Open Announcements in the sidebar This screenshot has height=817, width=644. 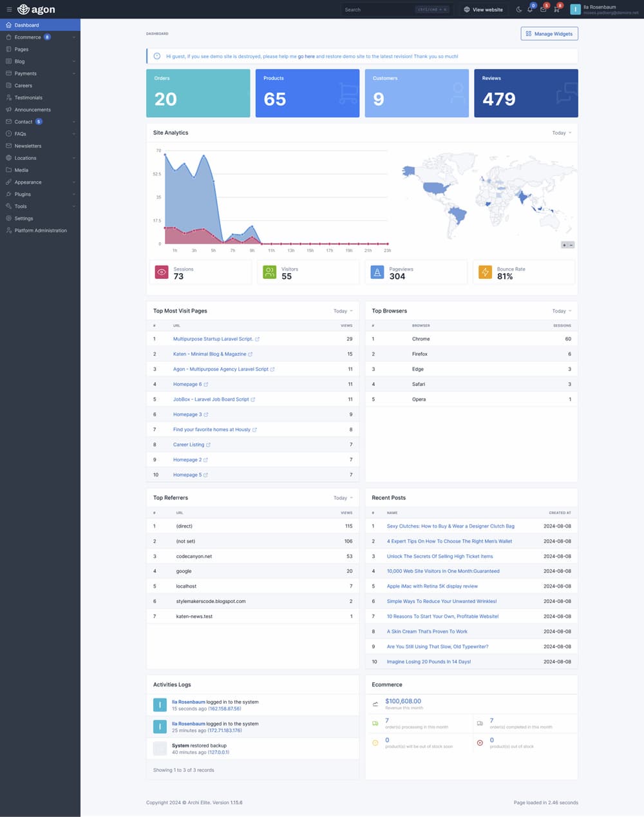click(x=40, y=110)
